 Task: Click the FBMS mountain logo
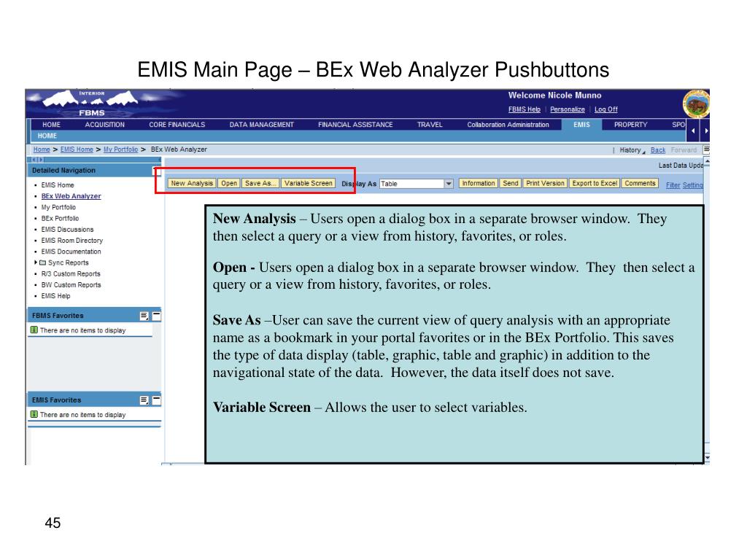point(90,104)
